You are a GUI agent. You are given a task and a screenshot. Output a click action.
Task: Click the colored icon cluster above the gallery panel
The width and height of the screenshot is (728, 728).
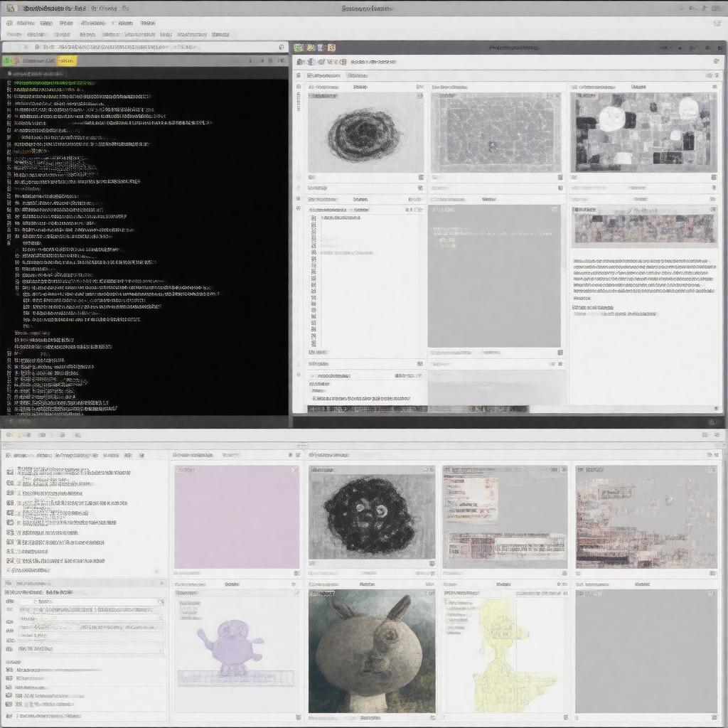(314, 48)
